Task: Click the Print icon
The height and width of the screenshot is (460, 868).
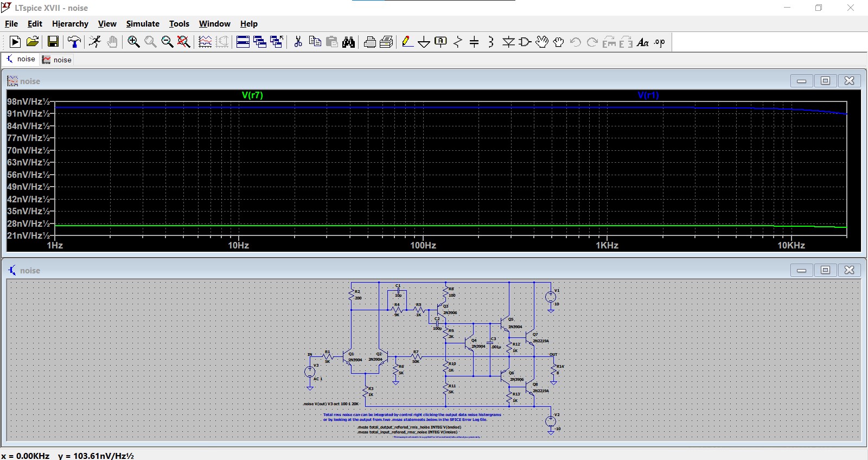Action: pyautogui.click(x=387, y=42)
